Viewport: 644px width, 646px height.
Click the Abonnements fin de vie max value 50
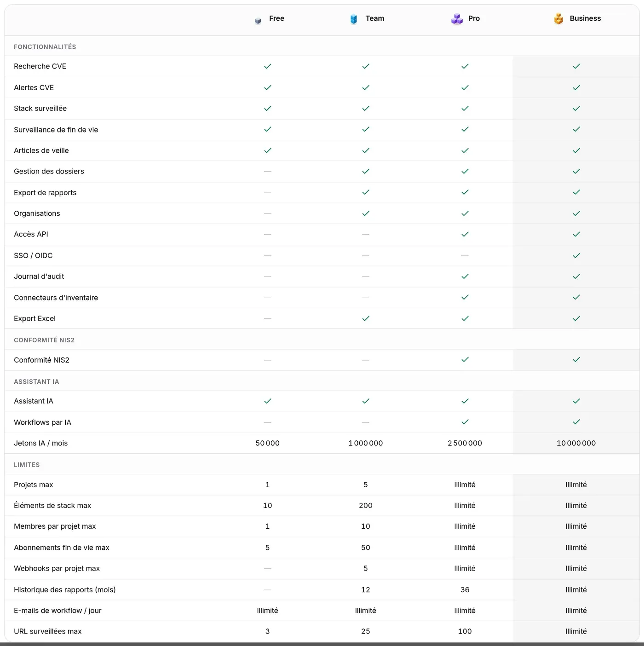point(366,548)
